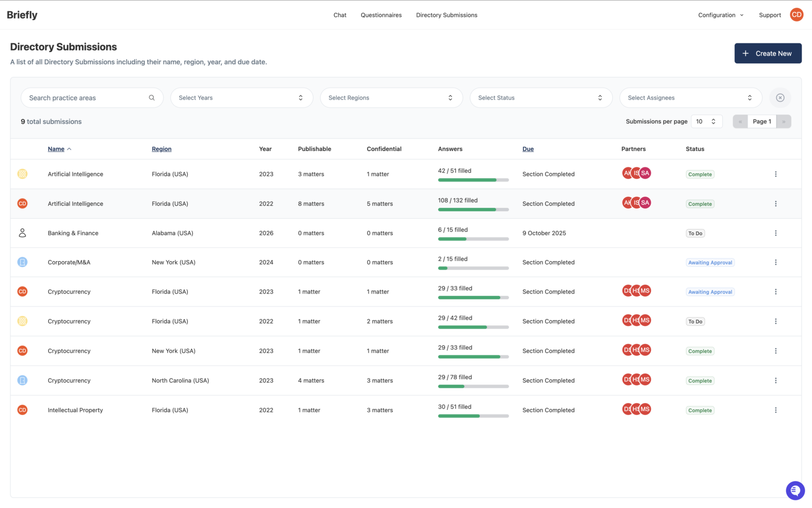Sort by the Due column header

point(528,149)
